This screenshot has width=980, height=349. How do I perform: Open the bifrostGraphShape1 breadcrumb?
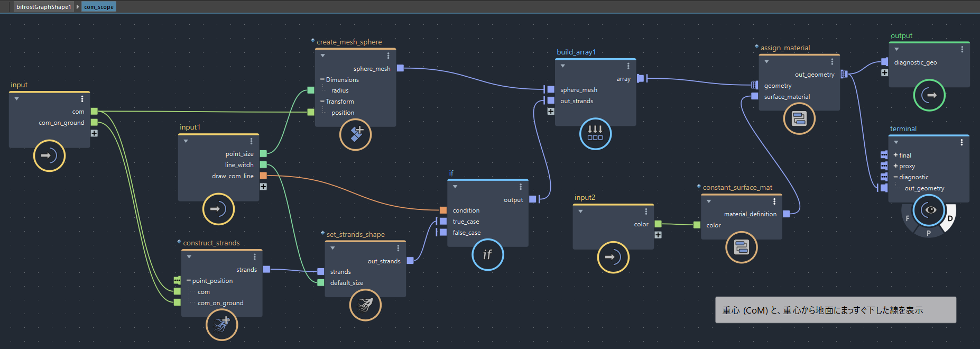click(x=43, y=7)
